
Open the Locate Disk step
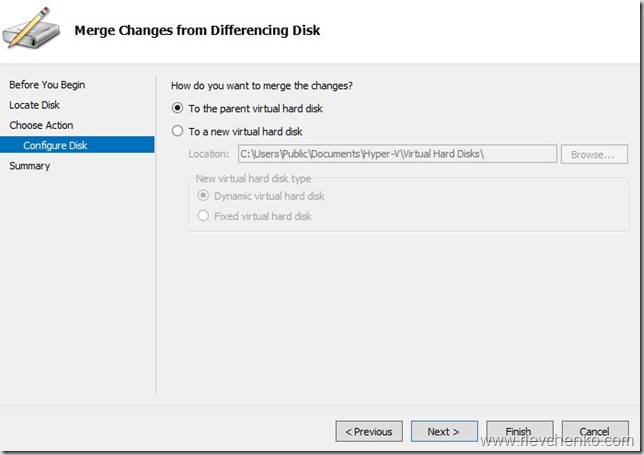coord(34,105)
